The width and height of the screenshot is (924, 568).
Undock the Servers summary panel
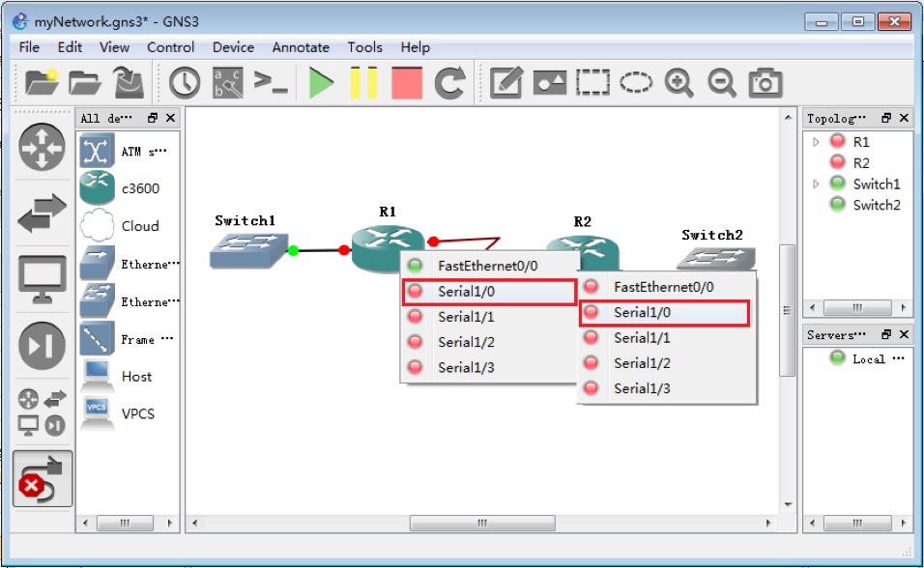[x=885, y=334]
